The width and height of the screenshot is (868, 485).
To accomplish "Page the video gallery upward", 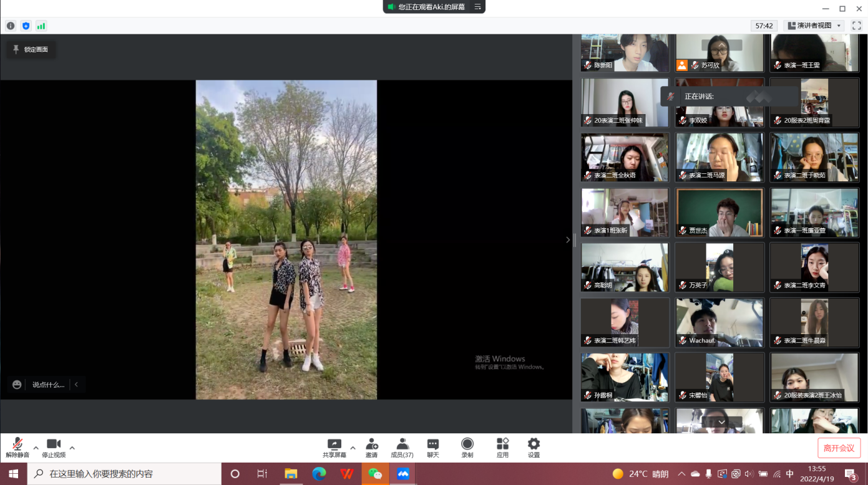I will pos(721,44).
